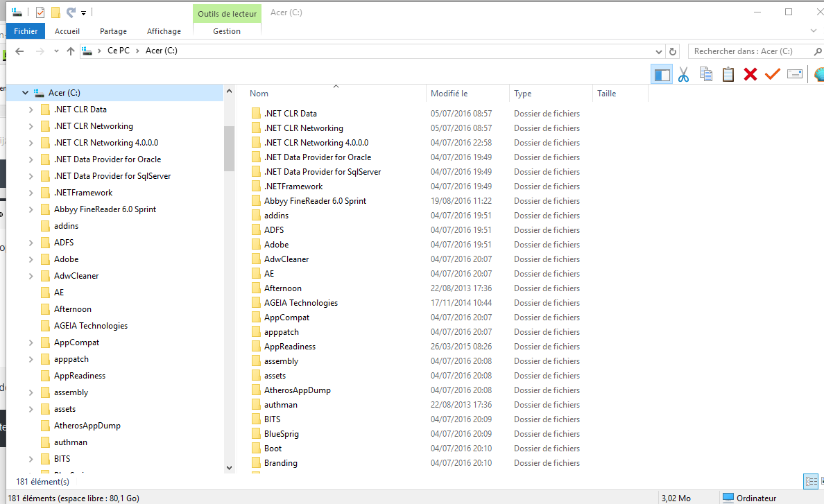The image size is (824, 504).
Task: Click Acer (C:) in the breadcrumb
Action: click(162, 51)
